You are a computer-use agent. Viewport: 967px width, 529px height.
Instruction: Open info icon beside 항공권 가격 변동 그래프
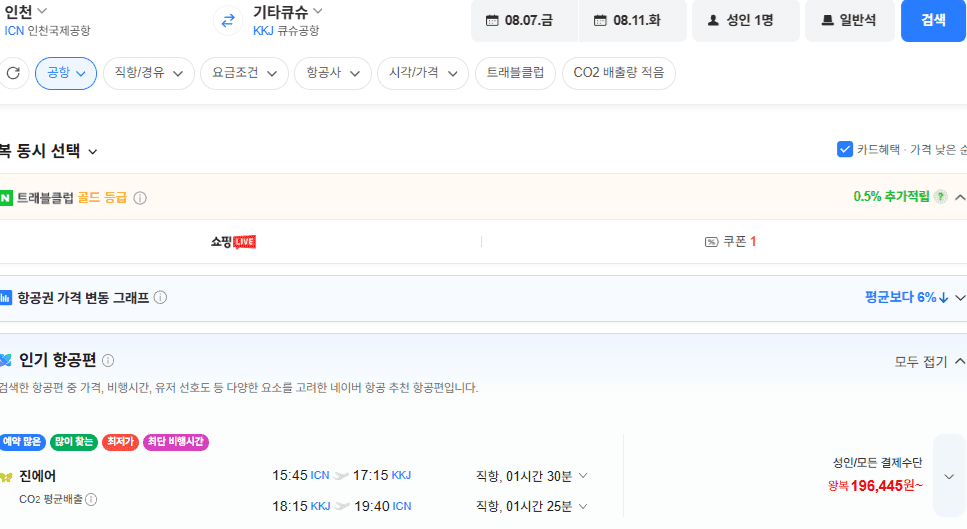pos(160,298)
